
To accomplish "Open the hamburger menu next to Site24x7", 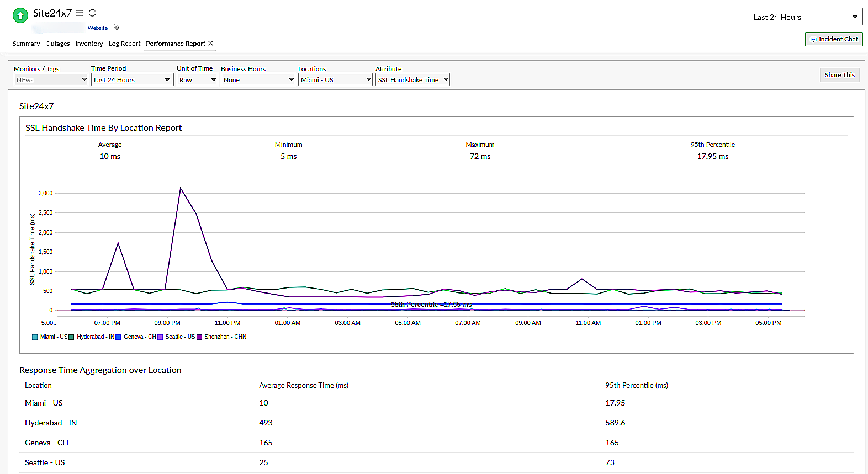I will click(x=80, y=13).
